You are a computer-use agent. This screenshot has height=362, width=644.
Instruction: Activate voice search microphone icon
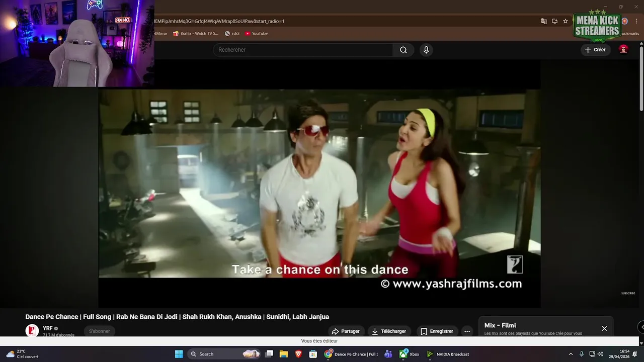tap(426, 50)
